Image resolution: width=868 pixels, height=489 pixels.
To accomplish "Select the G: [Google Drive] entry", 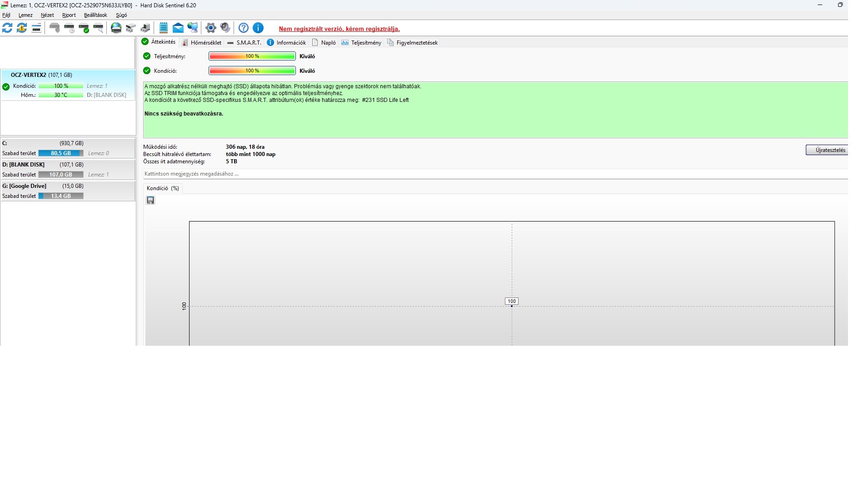I will [68, 191].
